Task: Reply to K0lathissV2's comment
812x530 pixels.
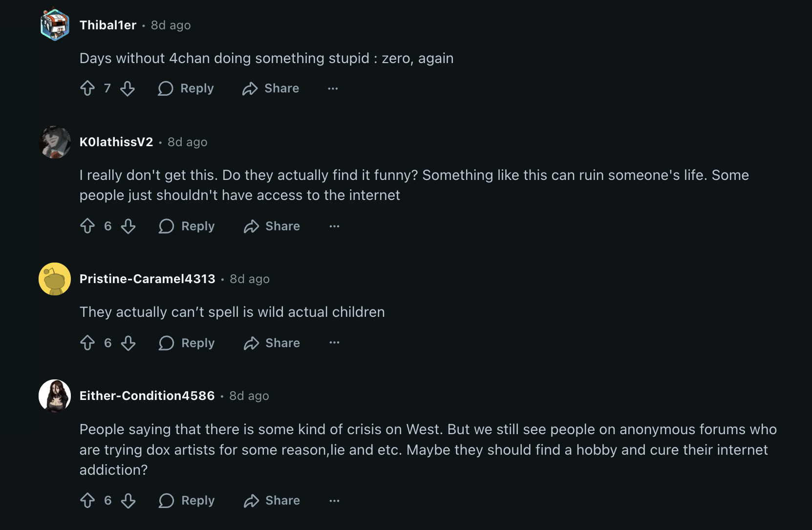Action: click(187, 226)
